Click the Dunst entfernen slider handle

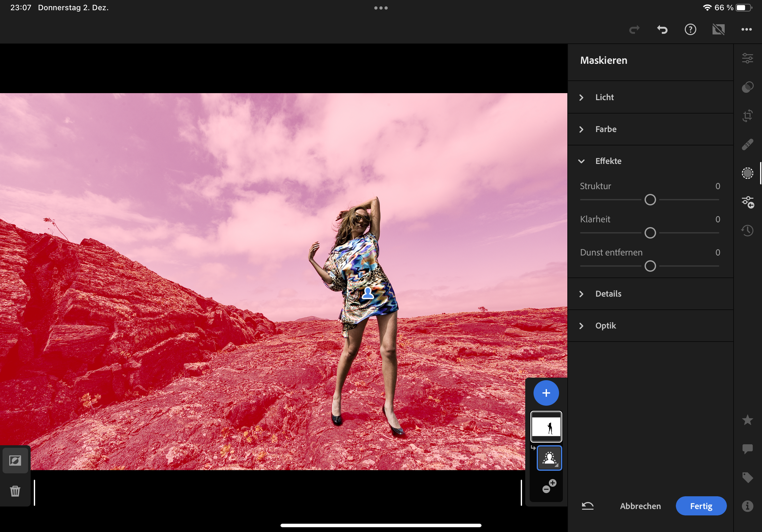650,266
